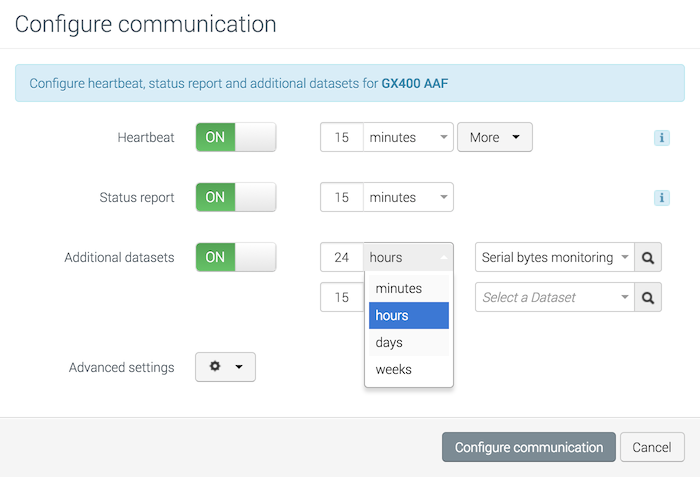The height and width of the screenshot is (477, 700).
Task: Click the Configure communication button
Action: pyautogui.click(x=528, y=447)
